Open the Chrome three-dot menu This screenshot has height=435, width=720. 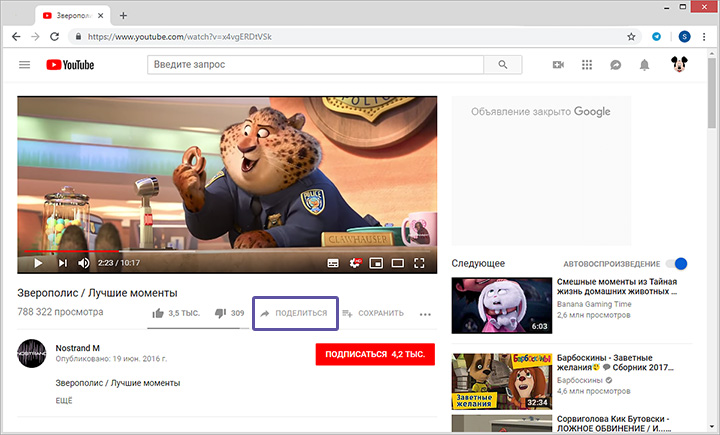point(704,37)
